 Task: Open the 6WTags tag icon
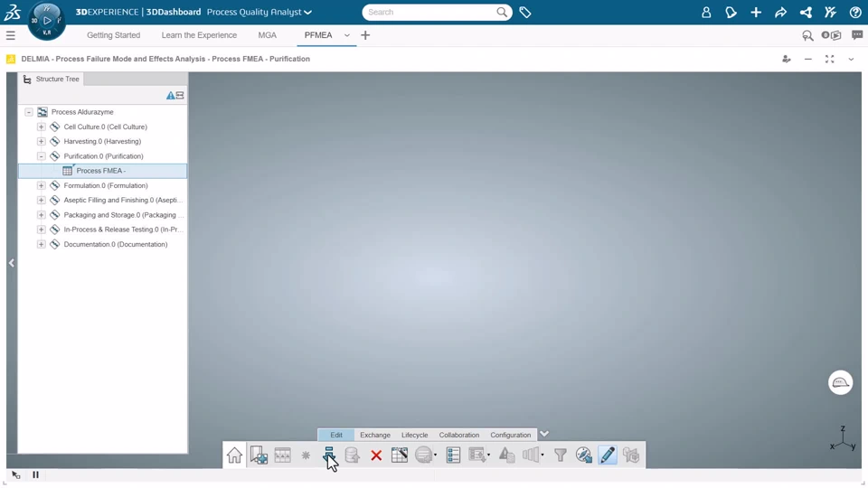(525, 12)
